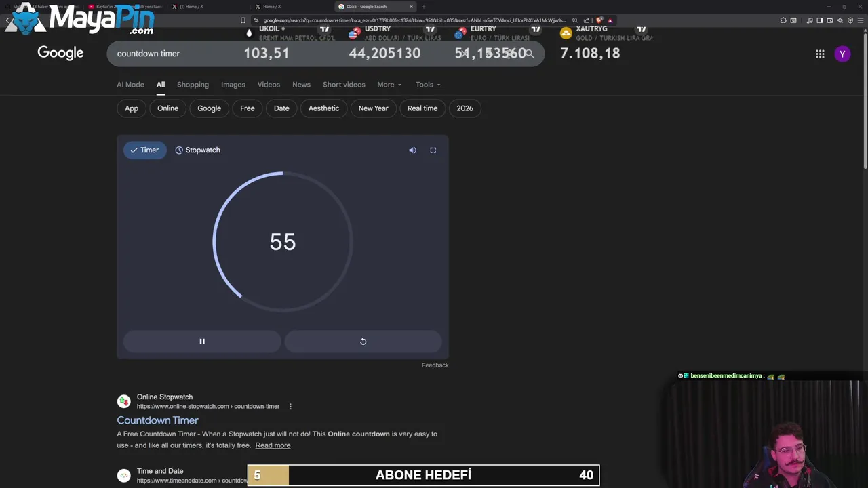Mute the timer sound with speaker icon

[412, 150]
